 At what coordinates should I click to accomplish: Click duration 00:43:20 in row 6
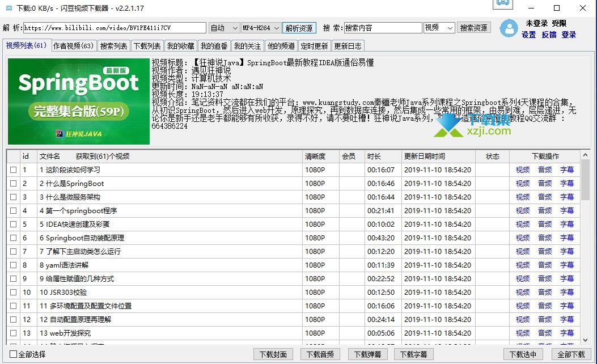pyautogui.click(x=381, y=238)
